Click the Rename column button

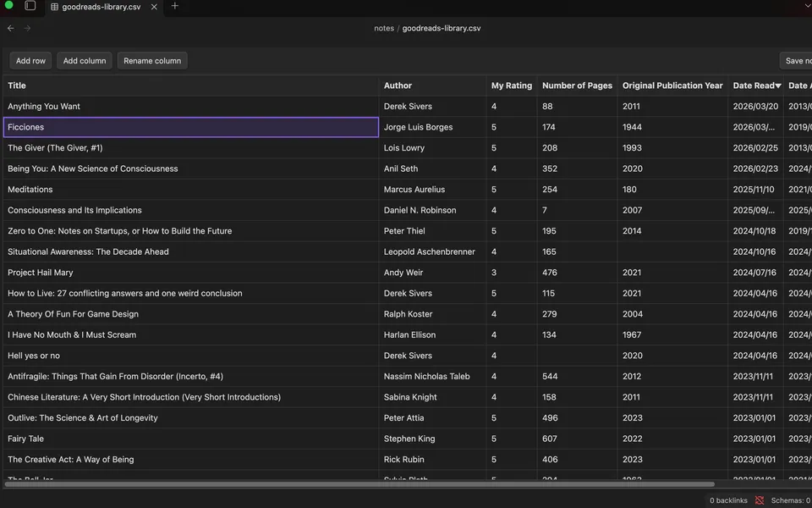pyautogui.click(x=152, y=61)
